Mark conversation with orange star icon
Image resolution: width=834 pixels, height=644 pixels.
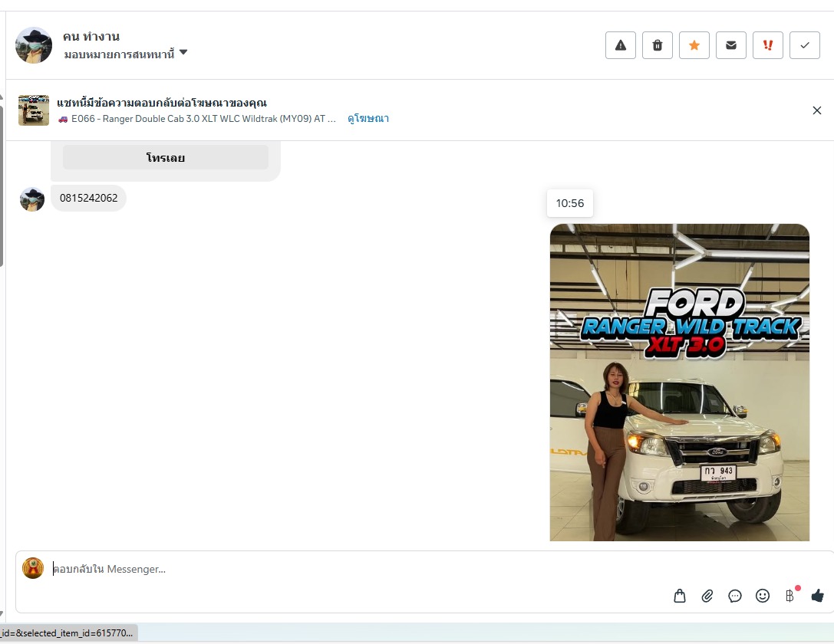(694, 45)
